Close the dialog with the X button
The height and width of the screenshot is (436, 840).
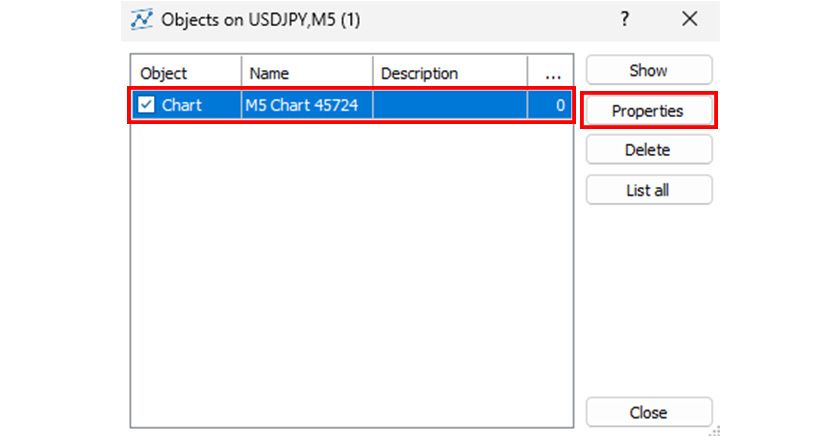click(689, 19)
